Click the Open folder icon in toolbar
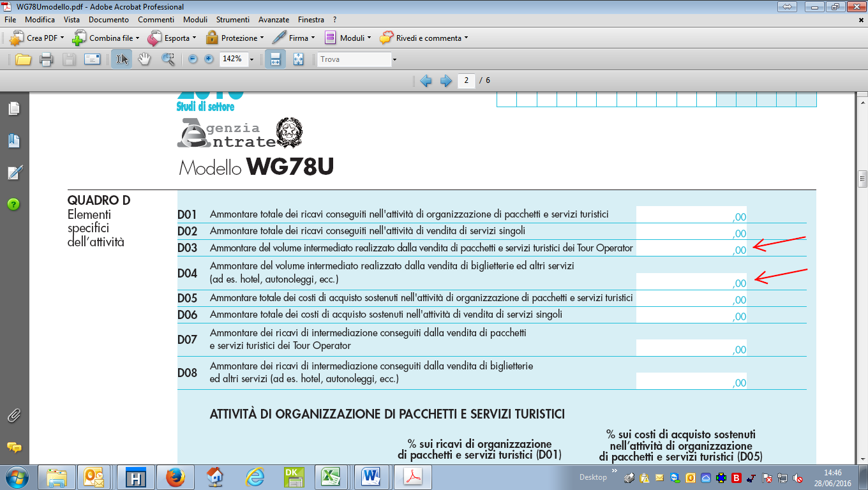The height and width of the screenshot is (490, 868). tap(24, 59)
